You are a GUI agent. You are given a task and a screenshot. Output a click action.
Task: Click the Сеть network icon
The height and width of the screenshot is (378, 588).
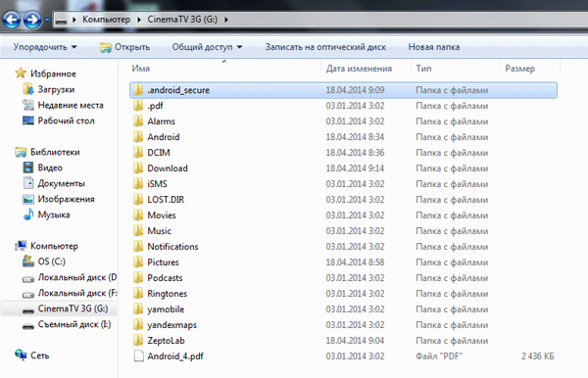21,354
